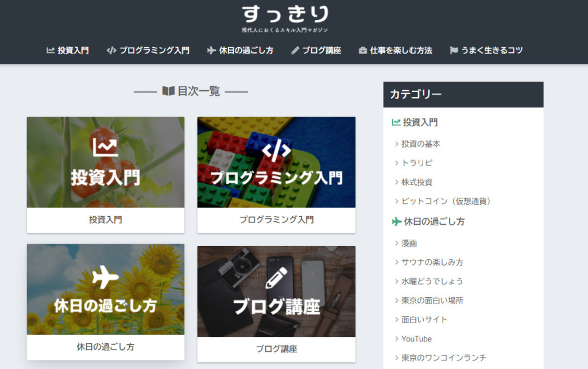588x369 pixels.
Task: Click the ブログ講座 caption under the camera card
Action: coord(276,349)
